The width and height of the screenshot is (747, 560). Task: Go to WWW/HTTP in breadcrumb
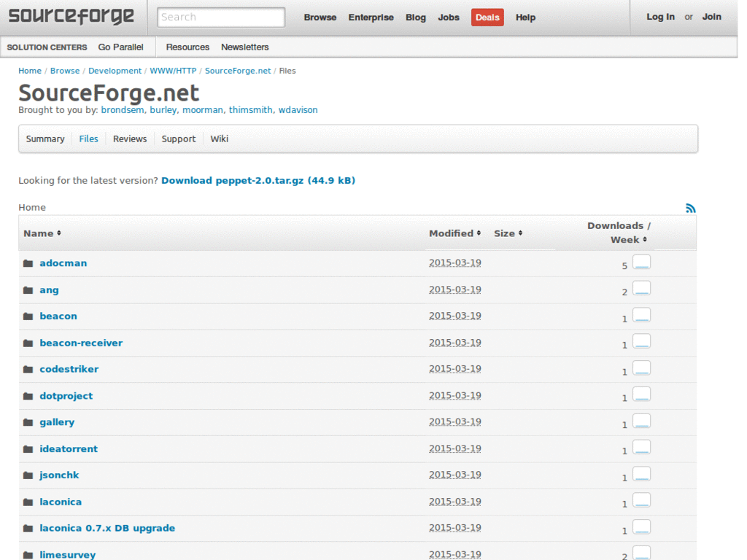coord(173,71)
